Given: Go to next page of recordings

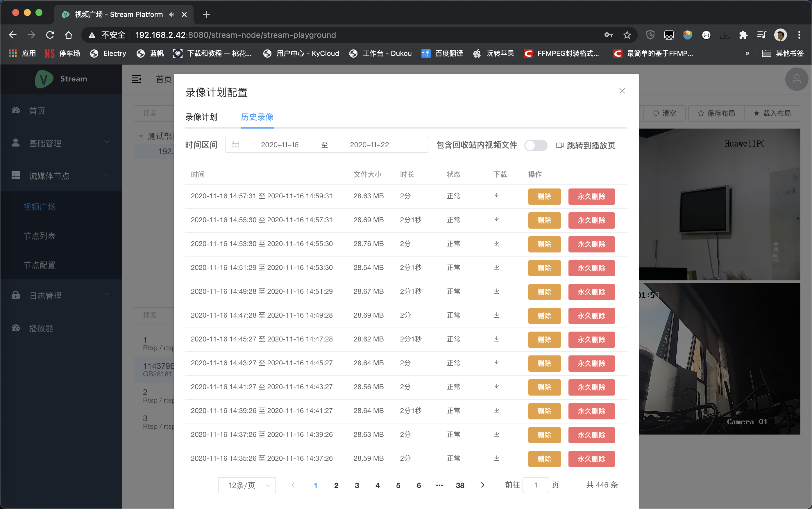Looking at the screenshot, I should coord(482,485).
